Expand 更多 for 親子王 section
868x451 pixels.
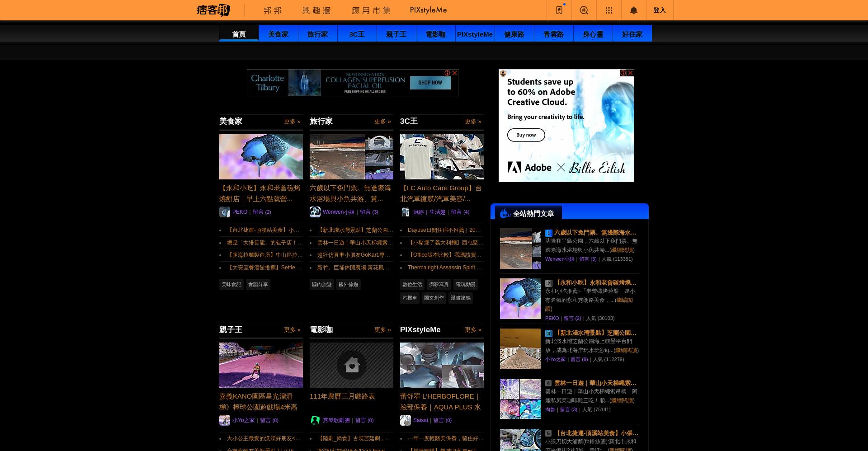(292, 330)
